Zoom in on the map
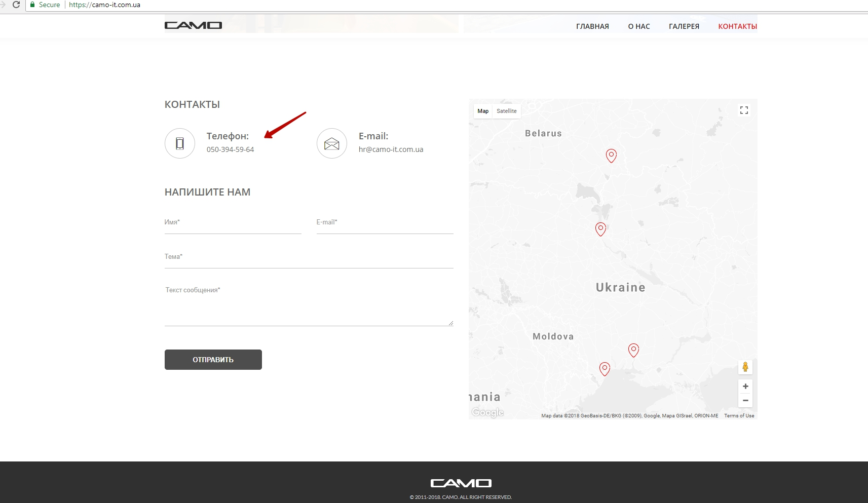 coord(745,386)
